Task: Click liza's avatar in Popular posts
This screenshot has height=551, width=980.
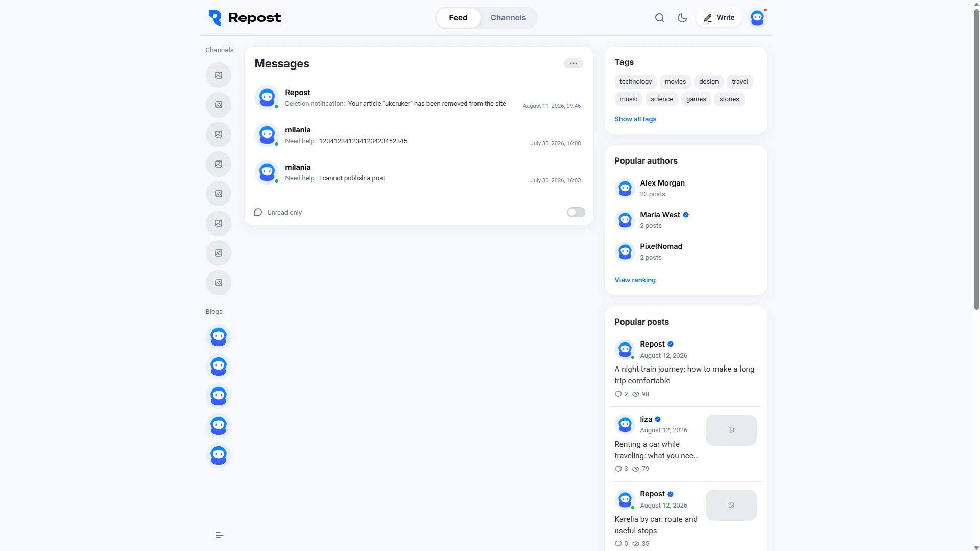Action: (625, 424)
